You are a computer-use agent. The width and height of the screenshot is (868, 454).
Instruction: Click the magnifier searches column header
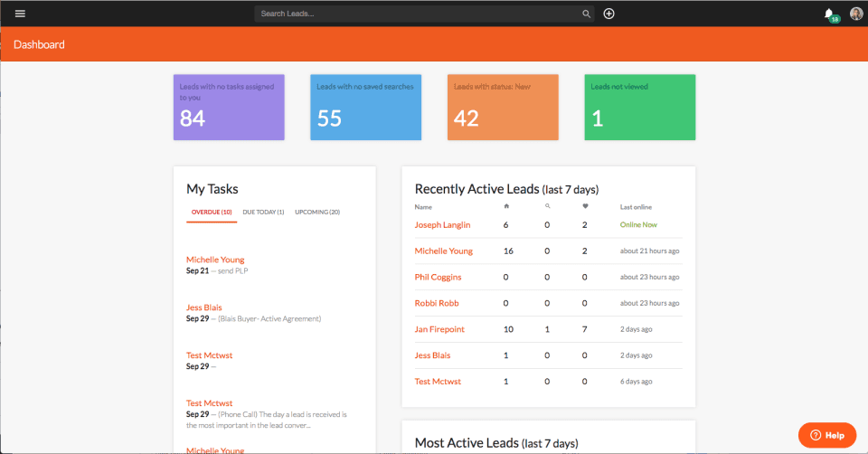pos(547,207)
